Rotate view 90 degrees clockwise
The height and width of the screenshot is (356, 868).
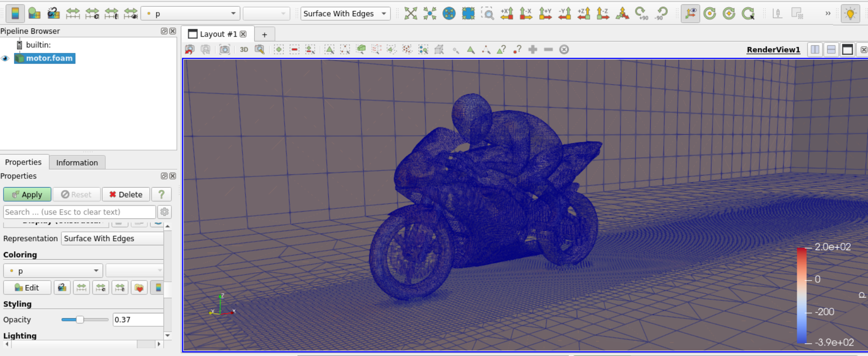(x=641, y=13)
